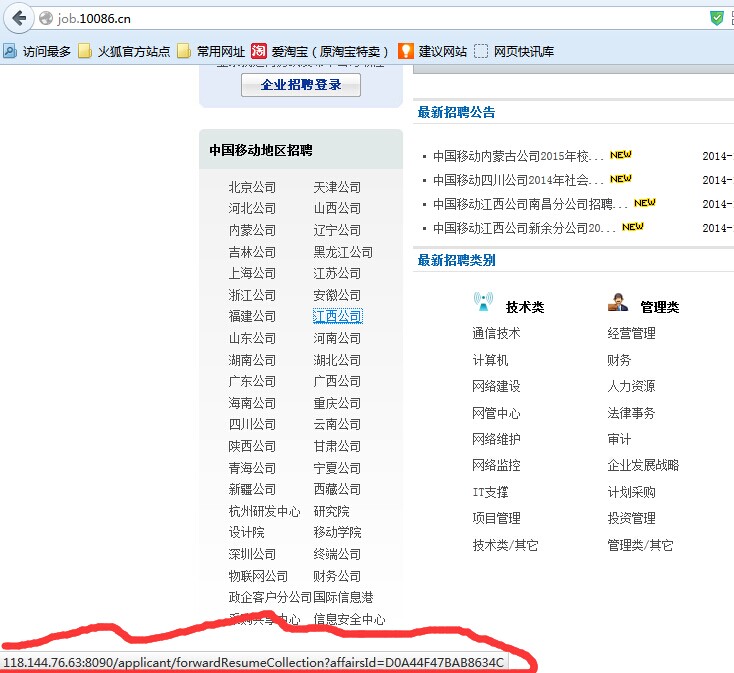
Task: Click the 技术类 antenna icon
Action: coord(483,301)
